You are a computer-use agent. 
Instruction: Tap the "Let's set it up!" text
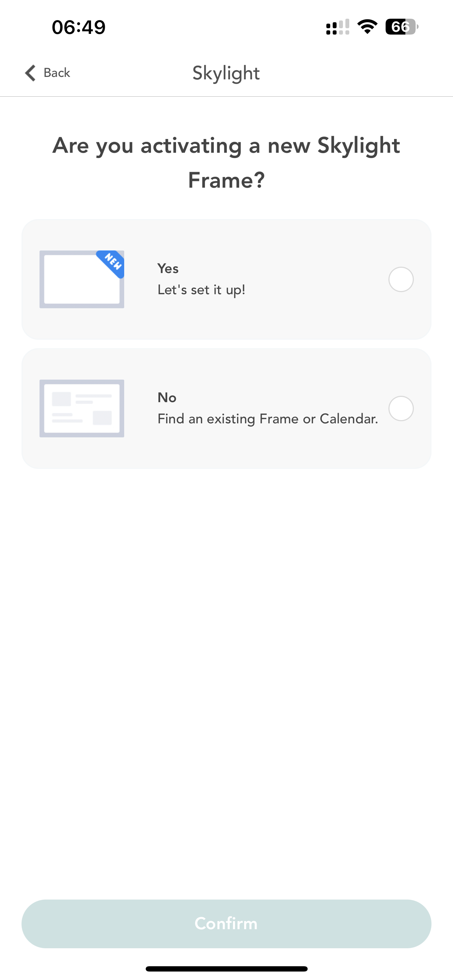(x=201, y=290)
